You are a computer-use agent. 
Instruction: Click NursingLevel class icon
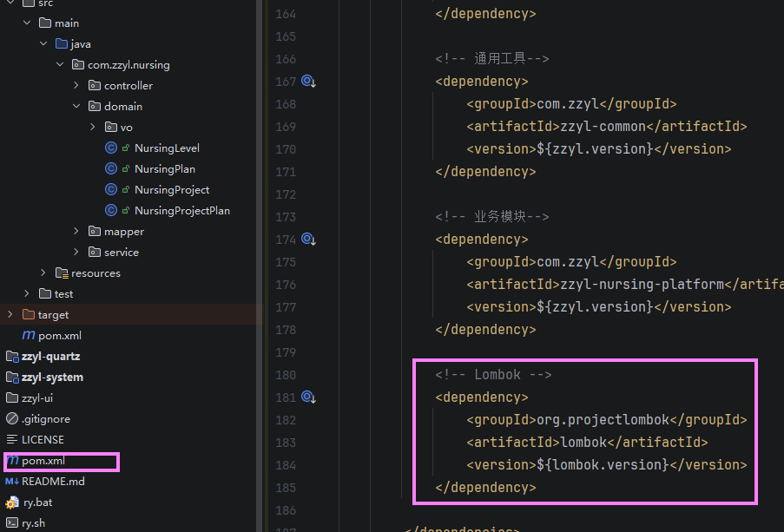click(111, 148)
